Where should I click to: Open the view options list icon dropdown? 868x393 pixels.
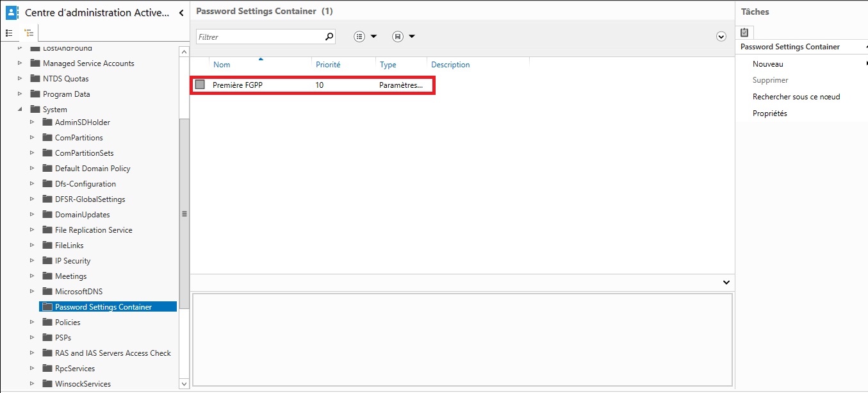coord(365,37)
